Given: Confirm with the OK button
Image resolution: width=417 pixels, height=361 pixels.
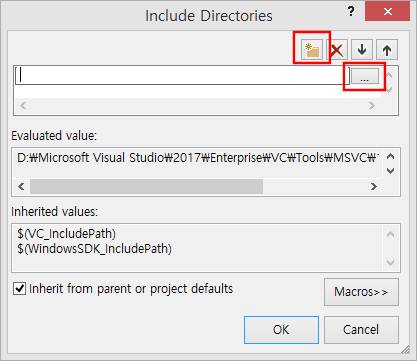Looking at the screenshot, I should tap(281, 330).
